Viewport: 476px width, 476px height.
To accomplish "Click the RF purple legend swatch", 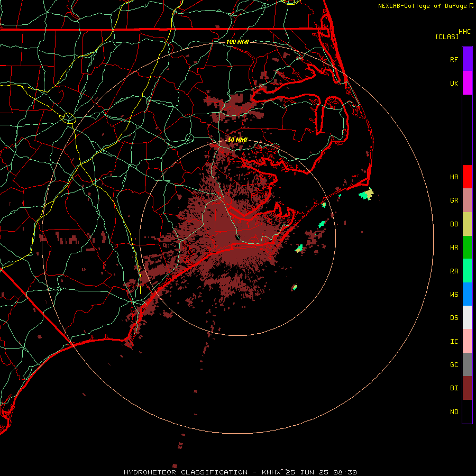I will point(467,59).
